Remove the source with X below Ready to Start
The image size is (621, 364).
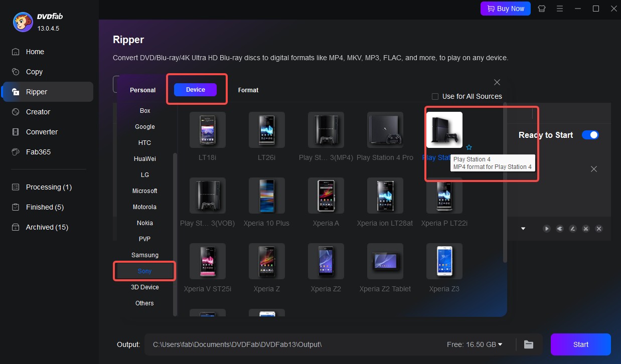(594, 169)
